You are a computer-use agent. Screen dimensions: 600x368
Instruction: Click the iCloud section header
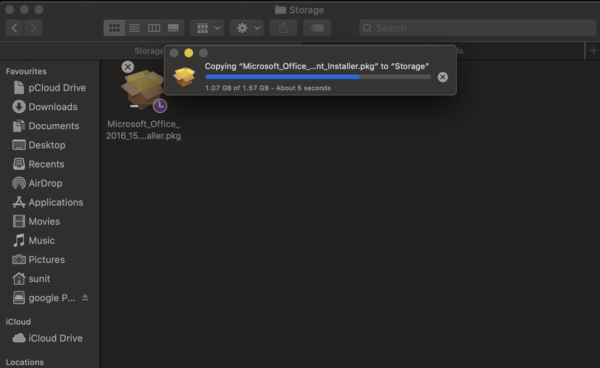pyautogui.click(x=18, y=322)
